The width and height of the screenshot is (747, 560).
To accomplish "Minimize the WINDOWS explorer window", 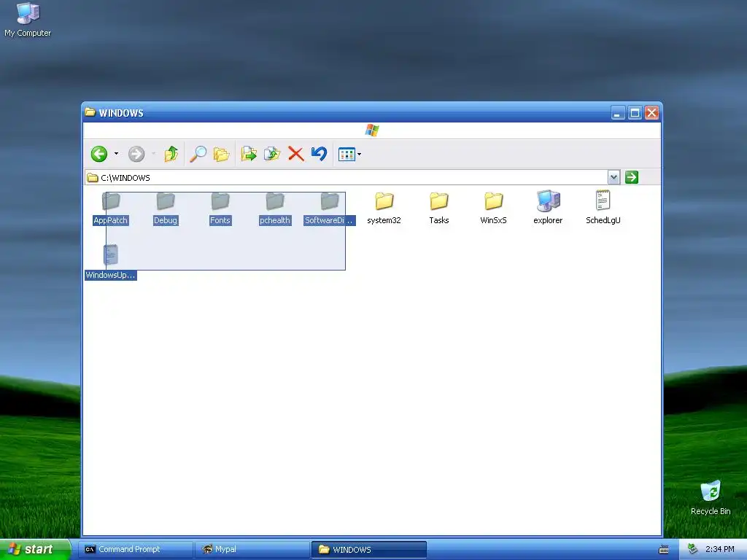I will (617, 113).
